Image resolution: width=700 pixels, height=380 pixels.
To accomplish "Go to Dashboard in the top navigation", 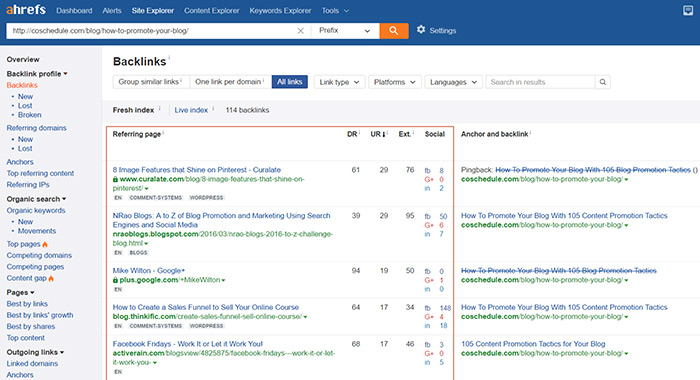I will [74, 10].
